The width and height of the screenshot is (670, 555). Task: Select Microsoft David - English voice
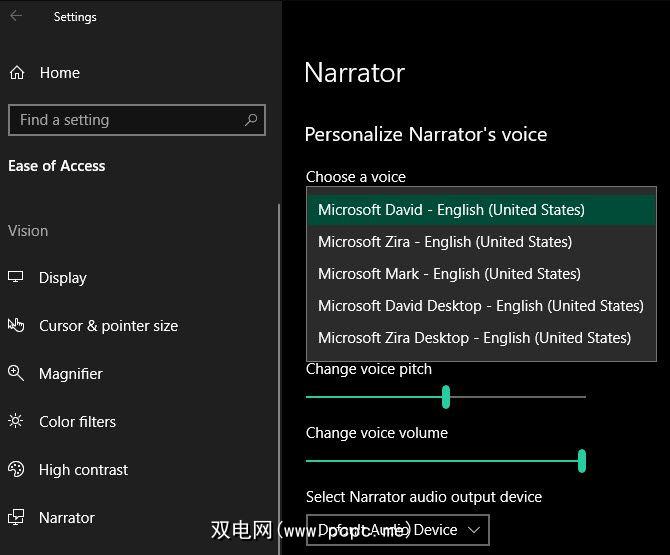(451, 210)
